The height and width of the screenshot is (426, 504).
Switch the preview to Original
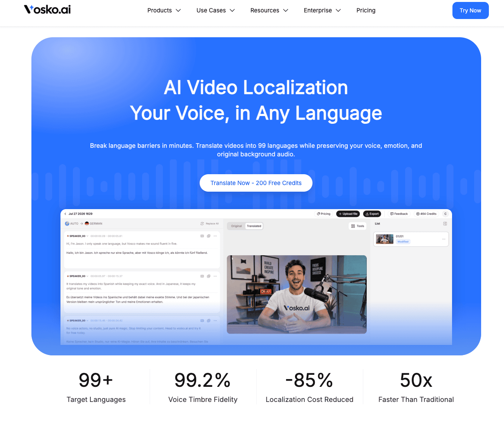(236, 226)
